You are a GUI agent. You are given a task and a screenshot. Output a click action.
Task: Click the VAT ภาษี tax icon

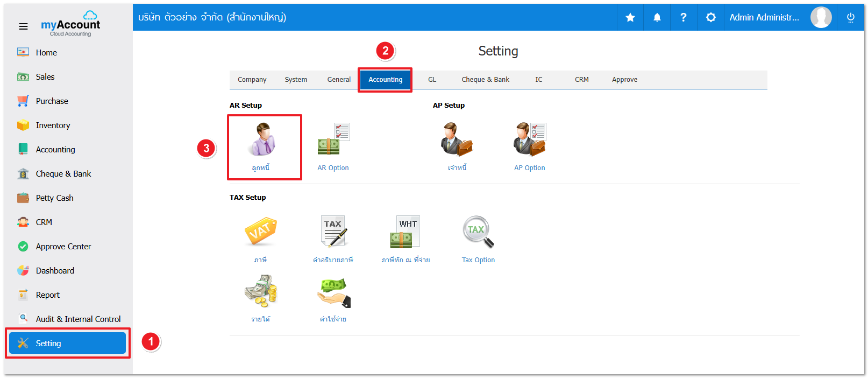(x=260, y=232)
